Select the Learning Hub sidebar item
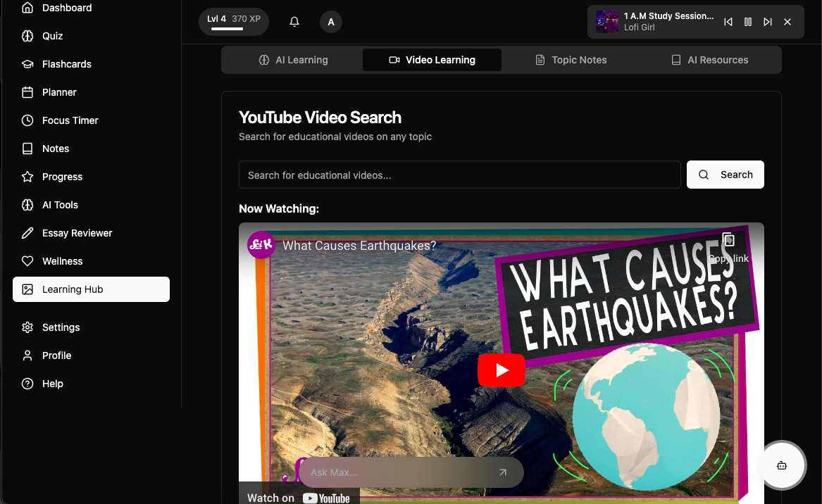The width and height of the screenshot is (822, 504). tap(91, 289)
